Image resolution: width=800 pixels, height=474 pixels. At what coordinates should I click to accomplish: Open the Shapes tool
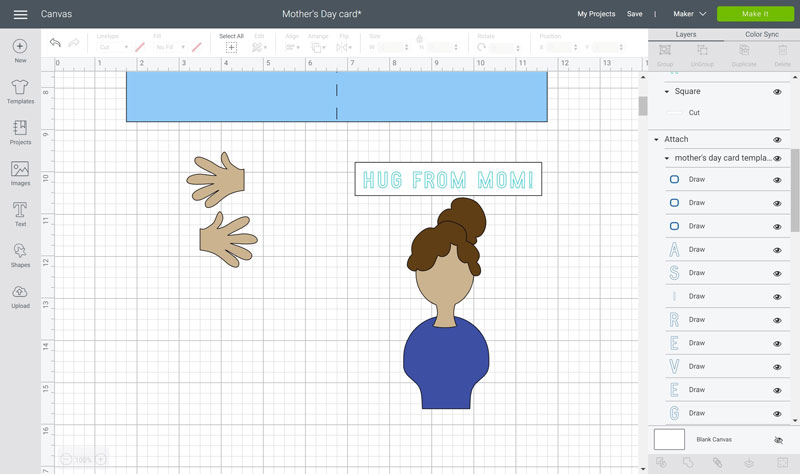point(20,255)
